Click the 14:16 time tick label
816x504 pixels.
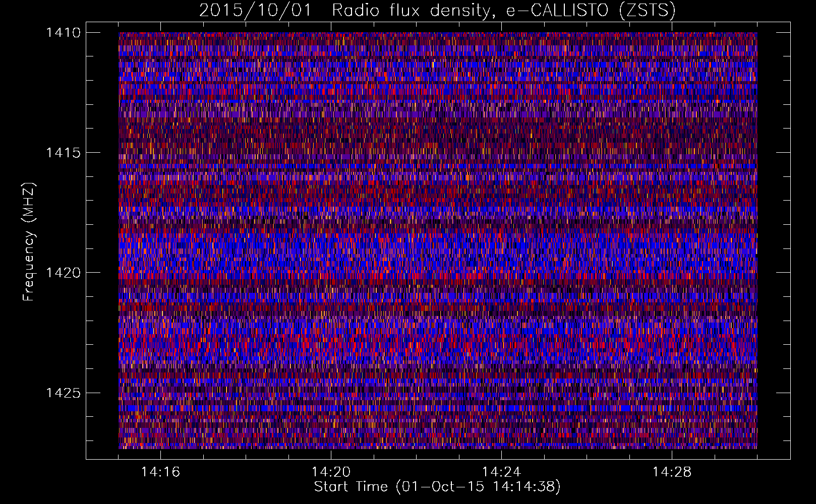pyautogui.click(x=160, y=472)
